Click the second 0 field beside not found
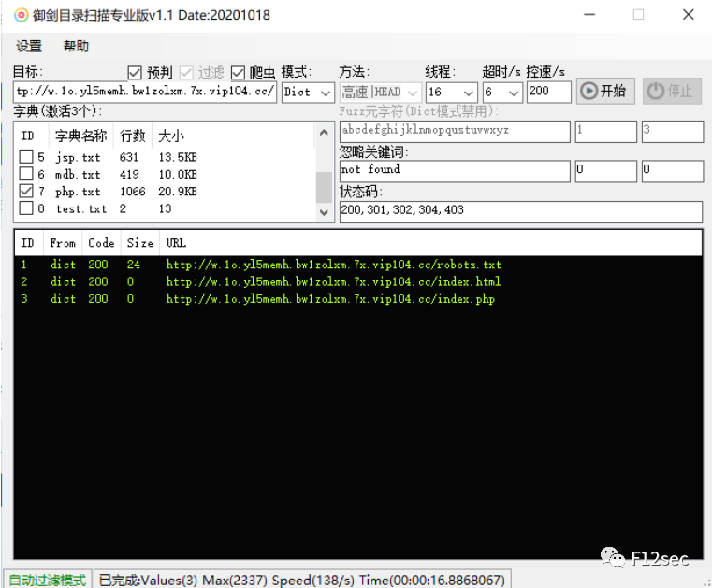This screenshot has height=588, width=712. (x=673, y=171)
